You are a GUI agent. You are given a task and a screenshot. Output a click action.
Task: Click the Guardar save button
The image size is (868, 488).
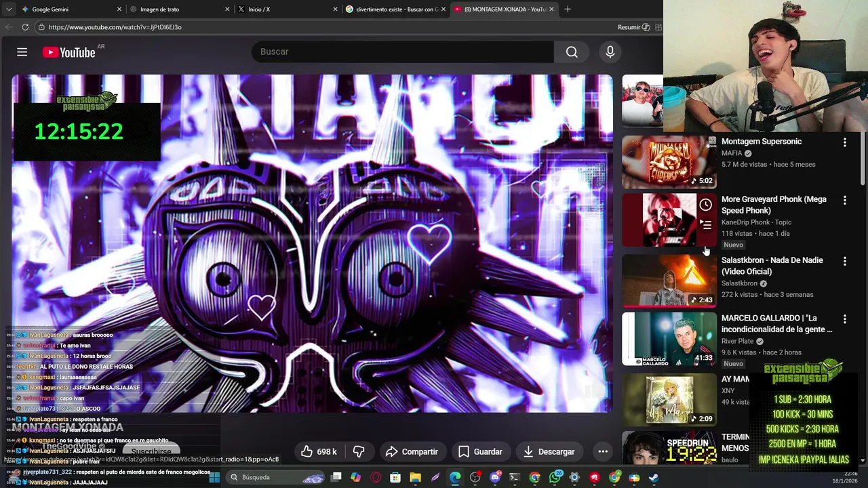click(480, 451)
